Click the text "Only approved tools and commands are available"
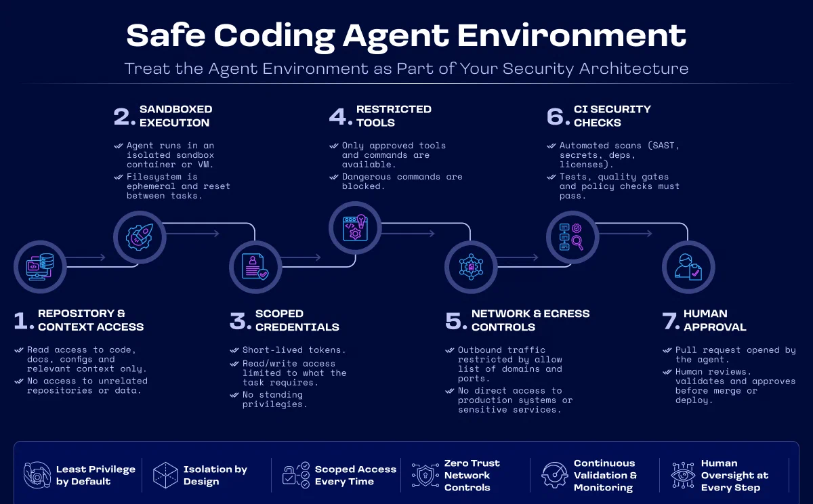Screen dimensions: 813x504 (x=394, y=155)
